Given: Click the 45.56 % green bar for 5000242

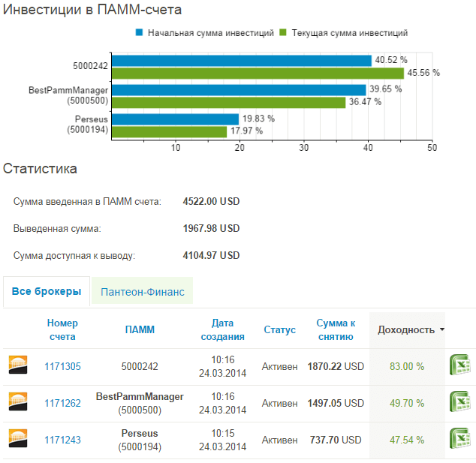Looking at the screenshot, I should click(258, 74).
